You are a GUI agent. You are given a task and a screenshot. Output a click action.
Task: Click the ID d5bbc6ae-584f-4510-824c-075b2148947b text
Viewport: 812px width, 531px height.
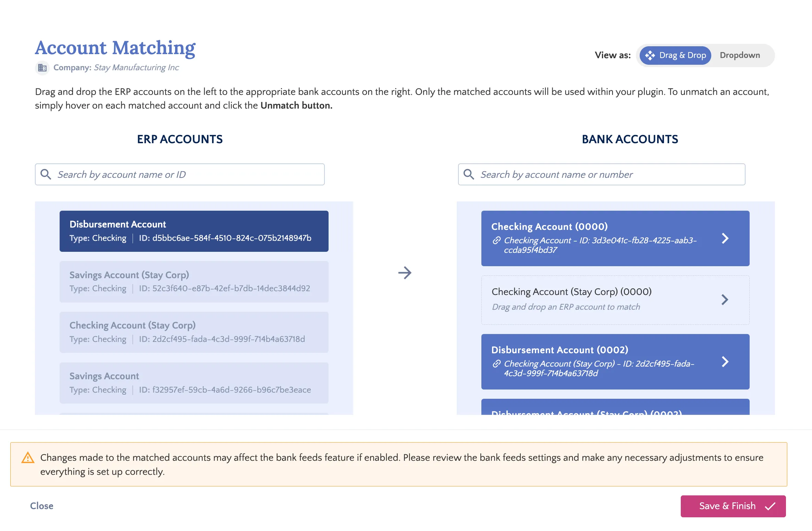(225, 238)
